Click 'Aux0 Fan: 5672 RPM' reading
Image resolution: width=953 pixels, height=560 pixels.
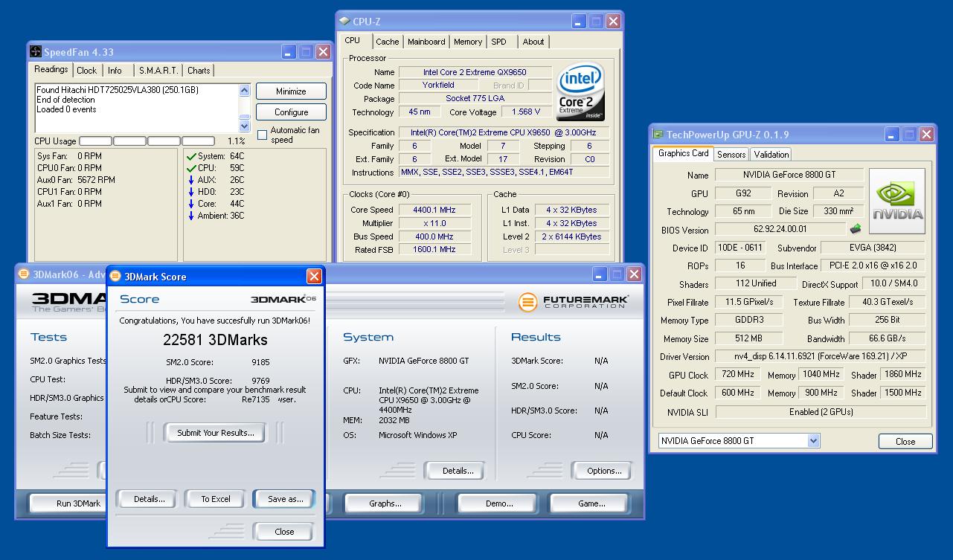76,180
